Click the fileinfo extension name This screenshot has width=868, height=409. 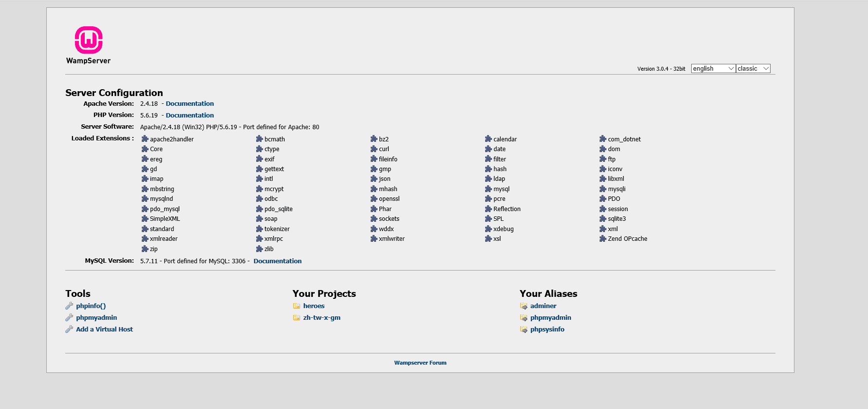coord(388,159)
